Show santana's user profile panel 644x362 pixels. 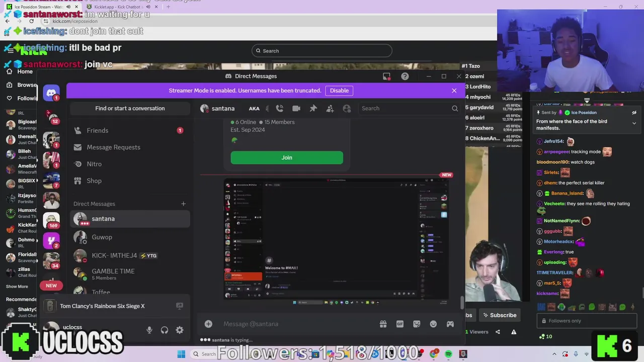point(347,108)
